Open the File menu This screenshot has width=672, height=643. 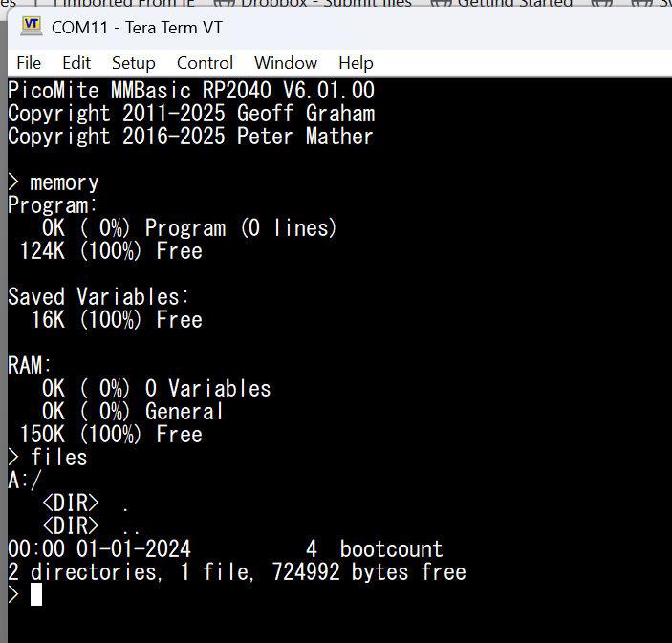coord(29,63)
